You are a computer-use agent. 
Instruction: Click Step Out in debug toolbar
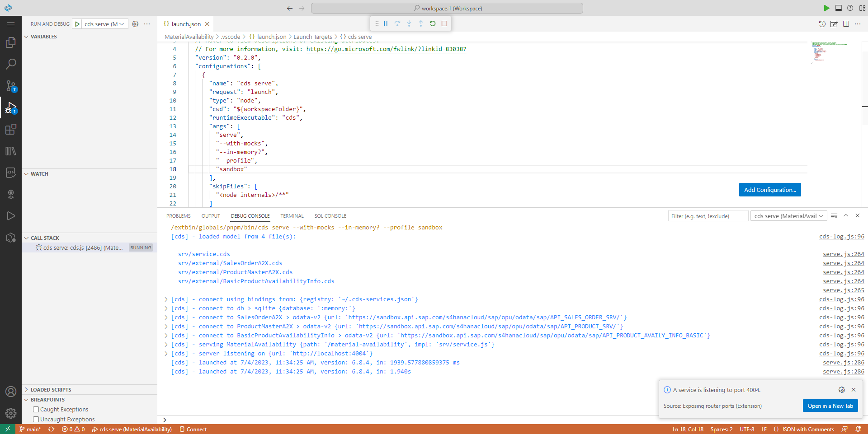[421, 23]
